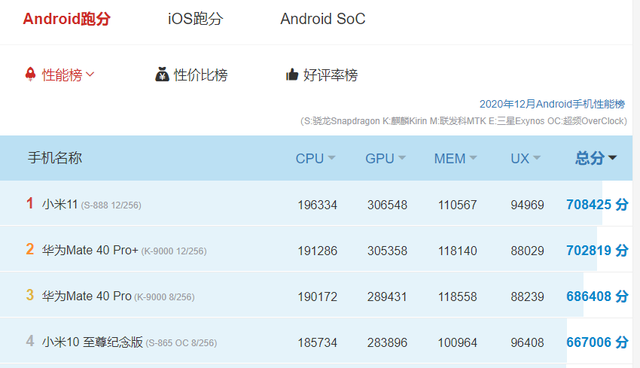The image size is (640, 368).
Task: Click UX score 88239
Action: coord(527,297)
